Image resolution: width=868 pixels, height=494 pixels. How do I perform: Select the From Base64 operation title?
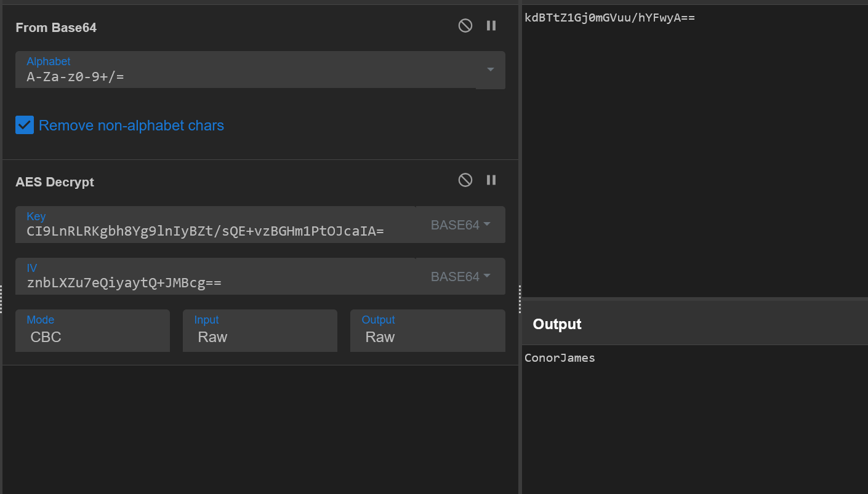[56, 28]
